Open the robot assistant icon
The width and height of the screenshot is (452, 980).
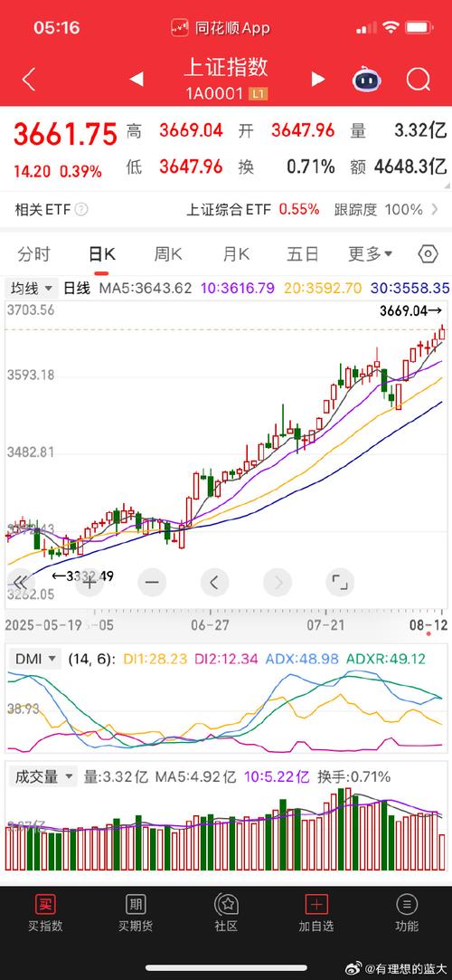(x=367, y=80)
